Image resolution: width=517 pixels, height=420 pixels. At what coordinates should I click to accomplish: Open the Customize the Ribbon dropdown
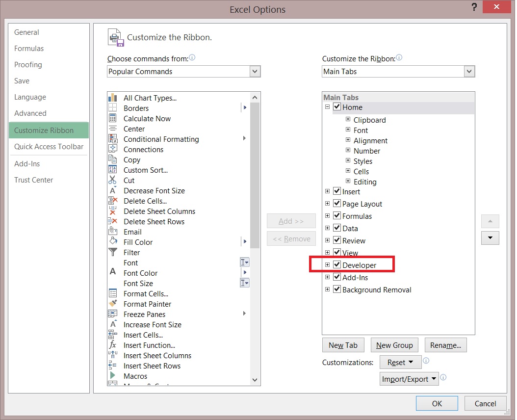point(469,71)
